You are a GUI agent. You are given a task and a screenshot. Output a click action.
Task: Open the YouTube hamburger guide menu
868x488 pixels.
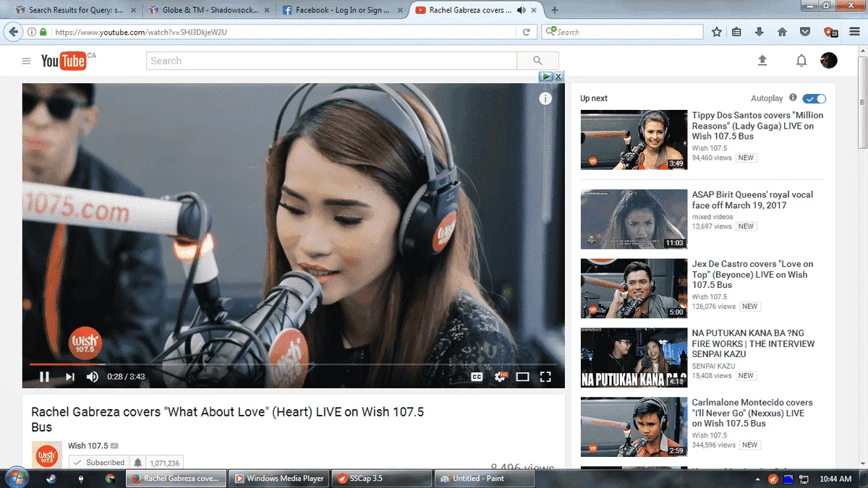[26, 61]
